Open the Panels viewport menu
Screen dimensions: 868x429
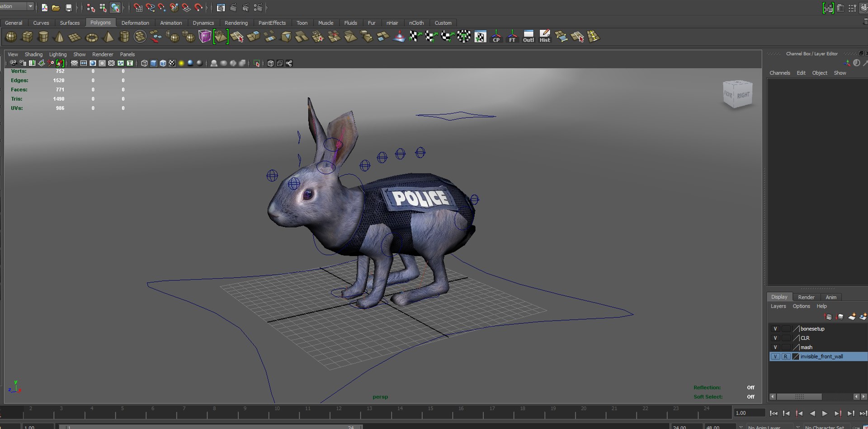coord(127,54)
